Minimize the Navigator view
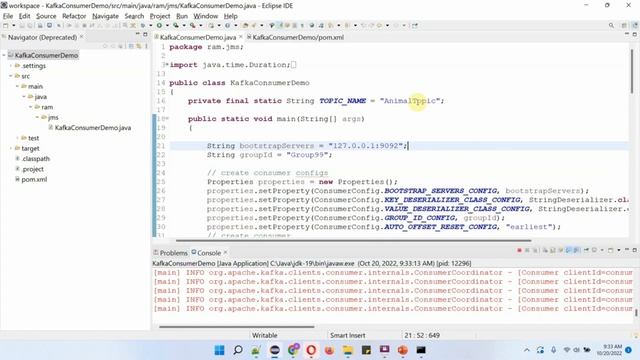Image resolution: width=640 pixels, height=360 pixels. 138,34
